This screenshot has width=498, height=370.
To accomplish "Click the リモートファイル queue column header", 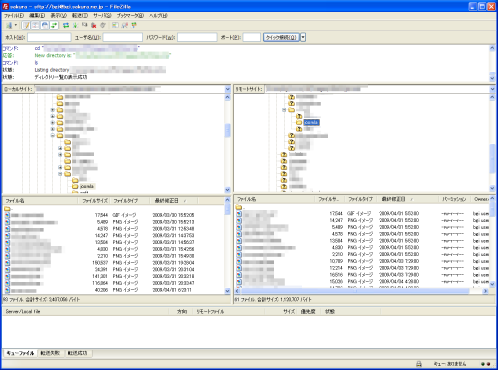I will click(x=229, y=311).
